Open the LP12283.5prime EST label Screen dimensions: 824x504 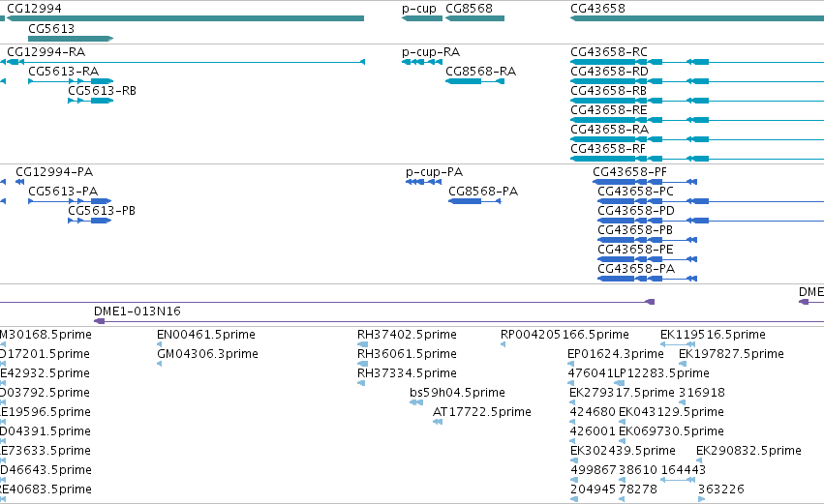661,373
